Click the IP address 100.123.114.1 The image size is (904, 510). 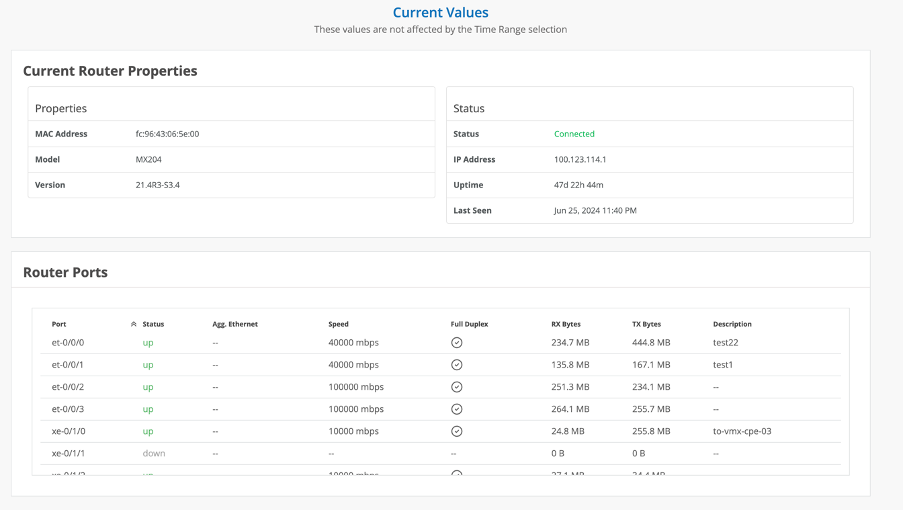tap(580, 160)
